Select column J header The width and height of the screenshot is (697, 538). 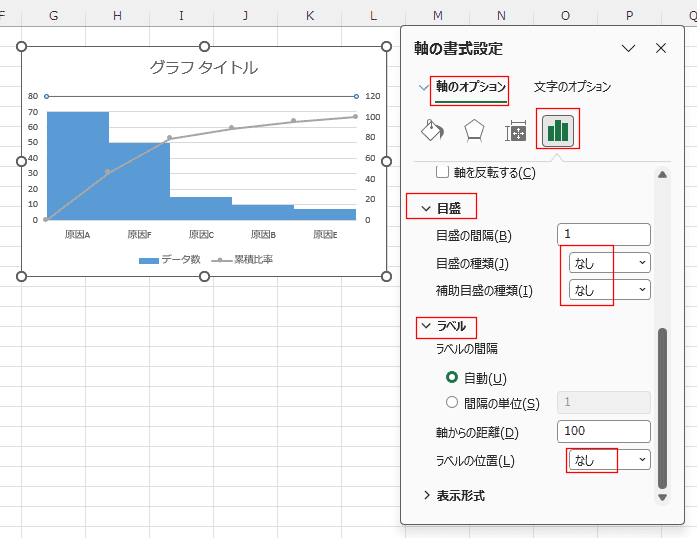tap(245, 16)
